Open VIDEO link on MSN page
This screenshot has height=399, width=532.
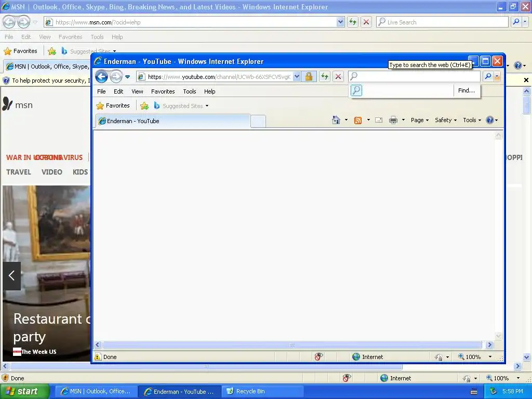[x=52, y=172]
